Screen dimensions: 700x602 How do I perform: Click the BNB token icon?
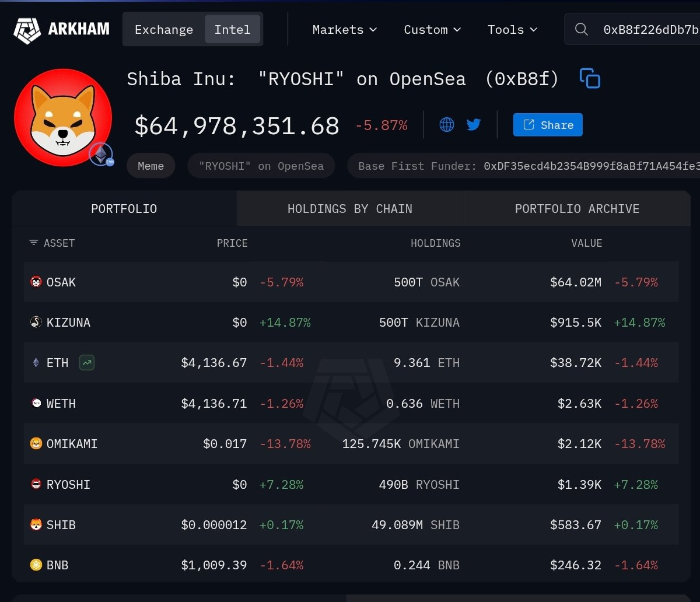point(36,565)
